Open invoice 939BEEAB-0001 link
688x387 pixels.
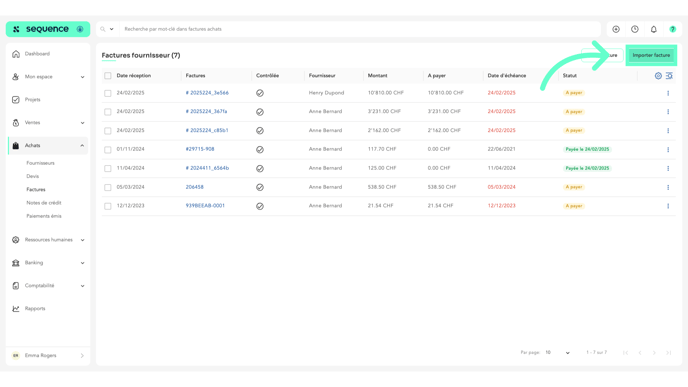[x=205, y=206]
